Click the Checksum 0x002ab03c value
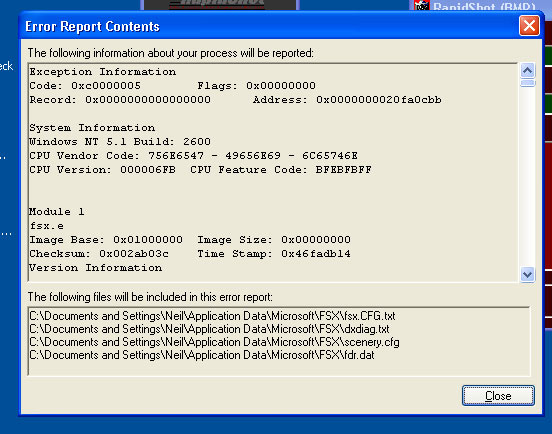The image size is (552, 434). pos(134,254)
